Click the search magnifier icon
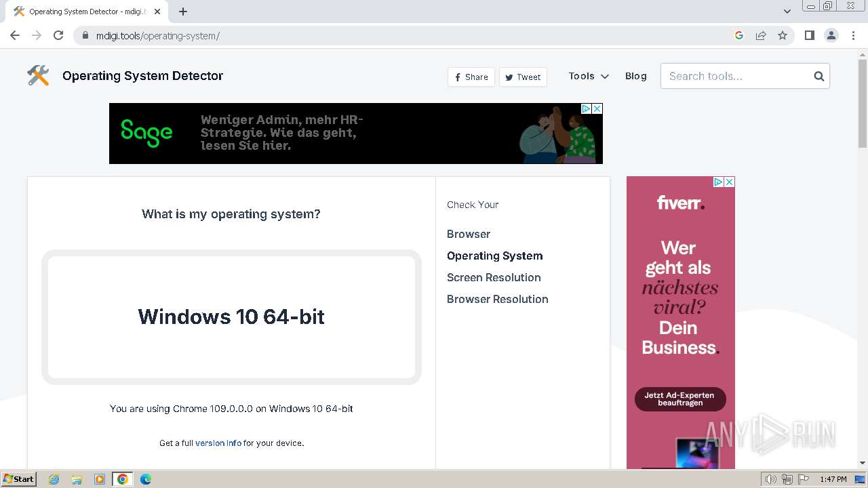The height and width of the screenshot is (488, 868). point(818,76)
